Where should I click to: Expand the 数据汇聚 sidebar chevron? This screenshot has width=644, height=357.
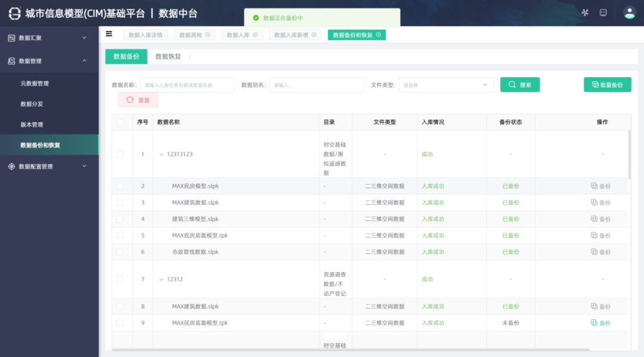tap(84, 38)
